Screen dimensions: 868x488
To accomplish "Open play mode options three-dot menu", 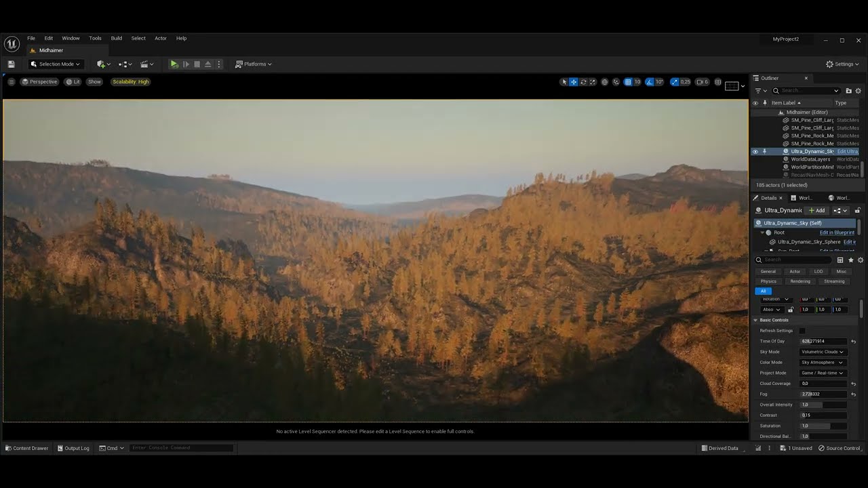I will [219, 64].
